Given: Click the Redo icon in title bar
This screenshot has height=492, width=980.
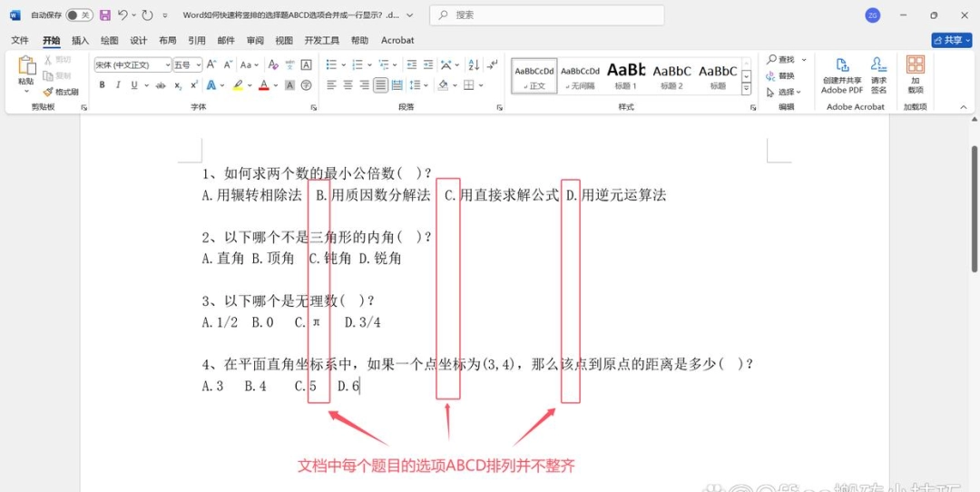Looking at the screenshot, I should [147, 15].
